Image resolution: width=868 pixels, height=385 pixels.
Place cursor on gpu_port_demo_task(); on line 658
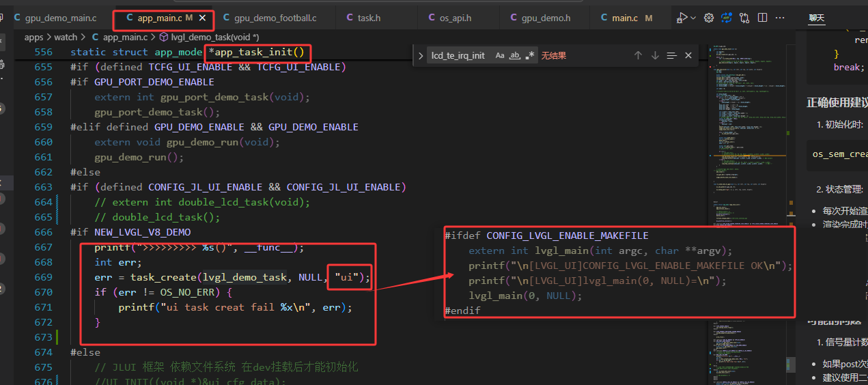pyautogui.click(x=157, y=112)
